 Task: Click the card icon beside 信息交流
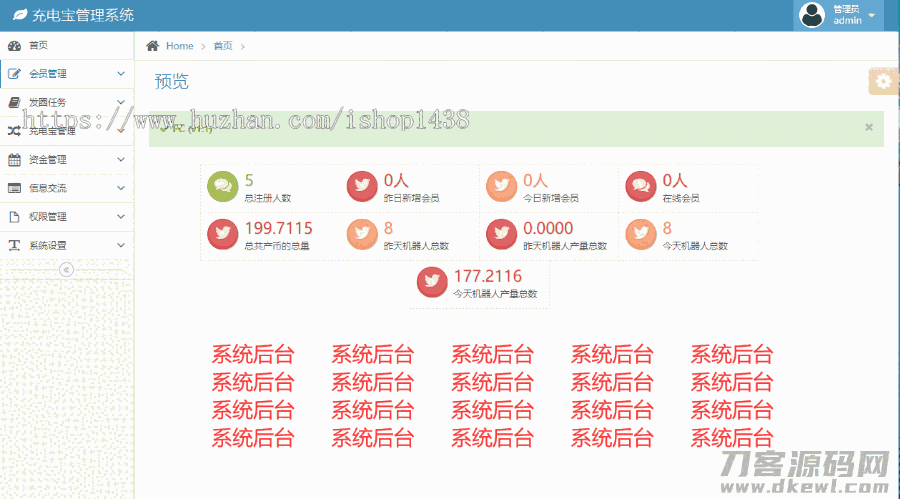coord(14,188)
